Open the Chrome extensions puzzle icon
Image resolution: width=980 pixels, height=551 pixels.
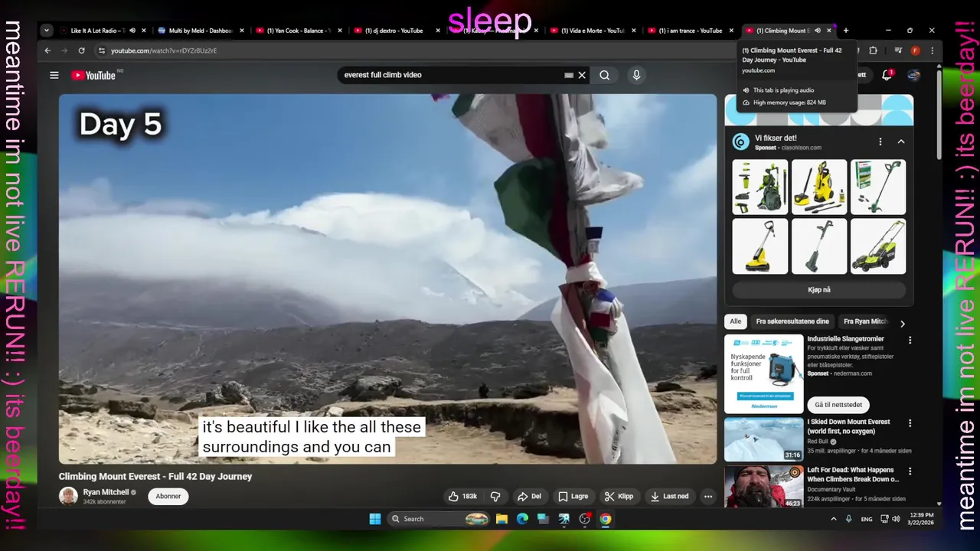point(873,51)
